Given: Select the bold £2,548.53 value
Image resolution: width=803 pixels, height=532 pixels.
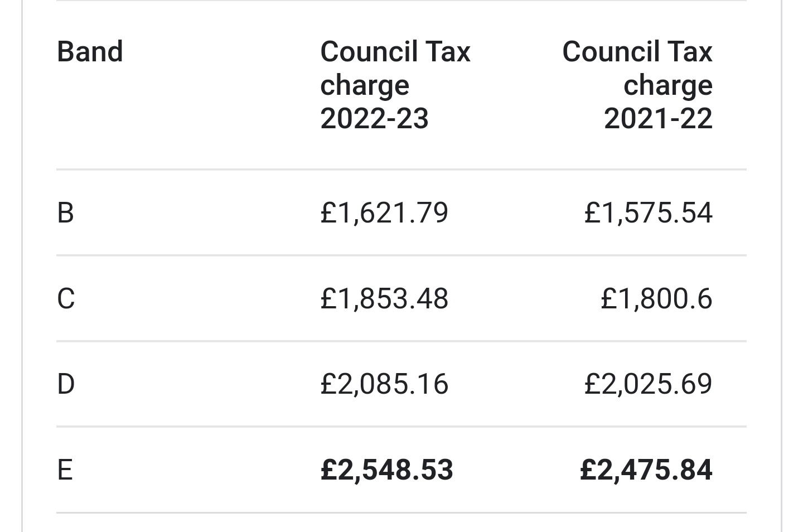Looking at the screenshot, I should coord(387,470).
